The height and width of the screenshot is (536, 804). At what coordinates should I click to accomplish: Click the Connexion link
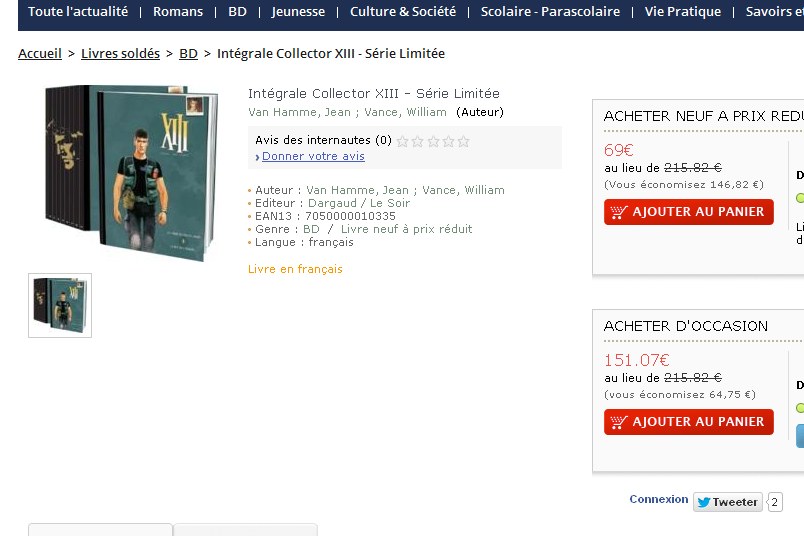point(659,499)
